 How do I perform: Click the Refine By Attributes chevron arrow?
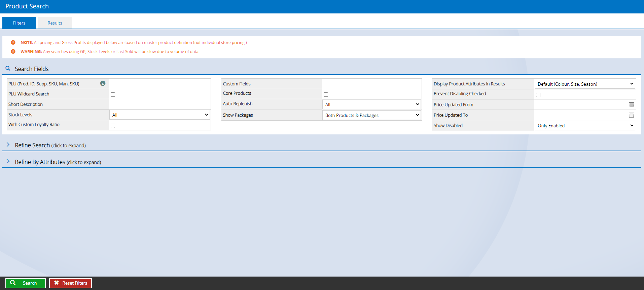pos(8,161)
